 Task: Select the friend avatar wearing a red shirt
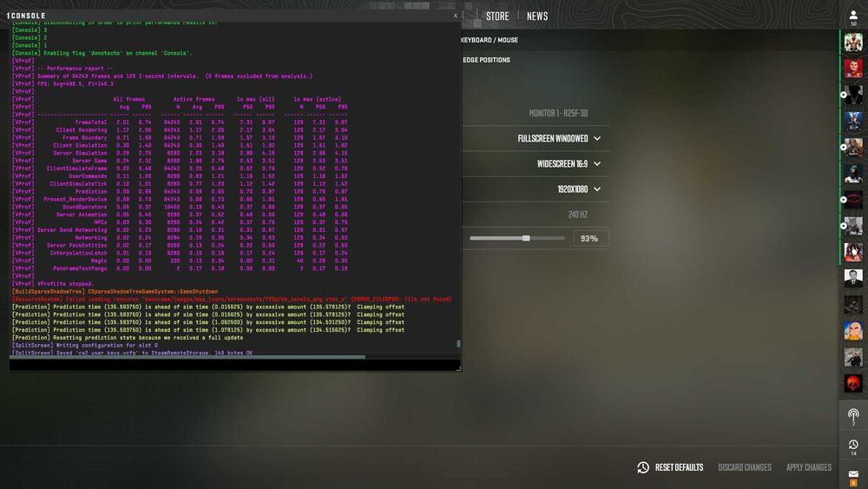[853, 69]
